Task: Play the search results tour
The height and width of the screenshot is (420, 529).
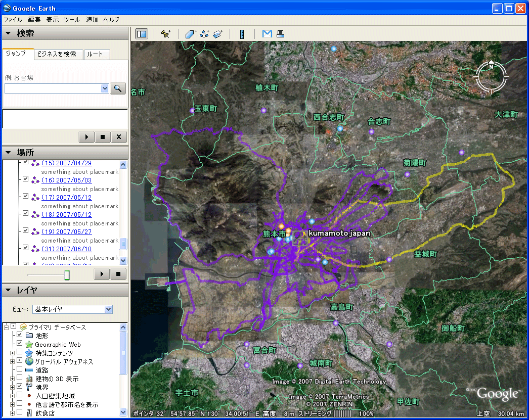Action: pos(86,137)
